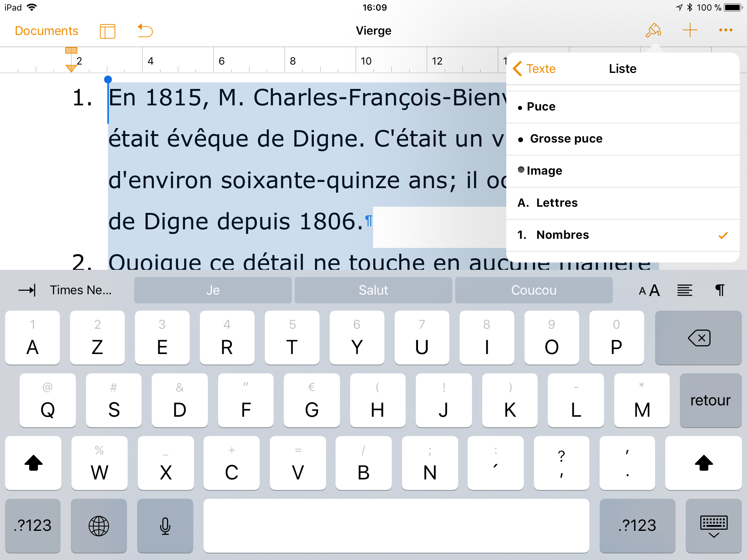Return to Documents
The width and height of the screenshot is (747, 560).
point(47,31)
